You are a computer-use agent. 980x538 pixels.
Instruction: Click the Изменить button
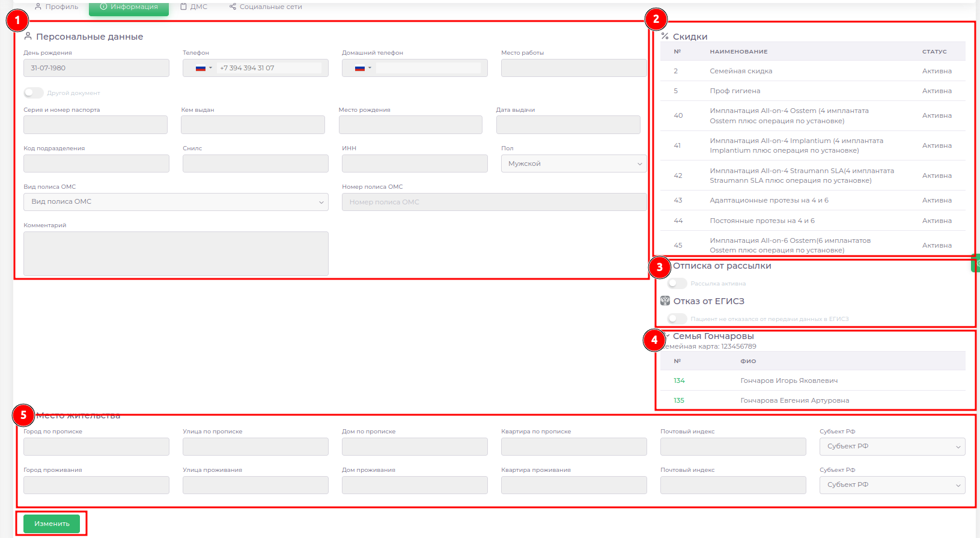click(52, 524)
